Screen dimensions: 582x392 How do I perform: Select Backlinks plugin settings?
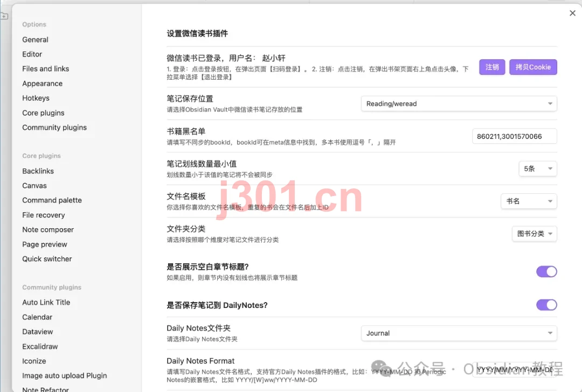tap(38, 171)
